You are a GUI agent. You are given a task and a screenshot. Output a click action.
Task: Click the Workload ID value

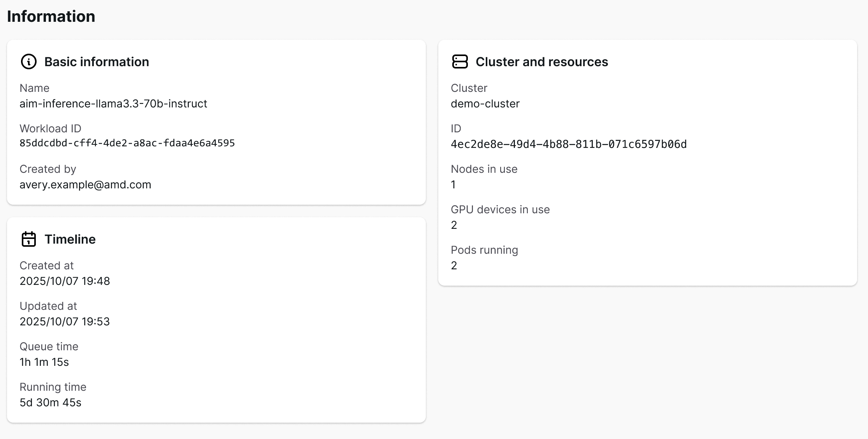pos(127,143)
